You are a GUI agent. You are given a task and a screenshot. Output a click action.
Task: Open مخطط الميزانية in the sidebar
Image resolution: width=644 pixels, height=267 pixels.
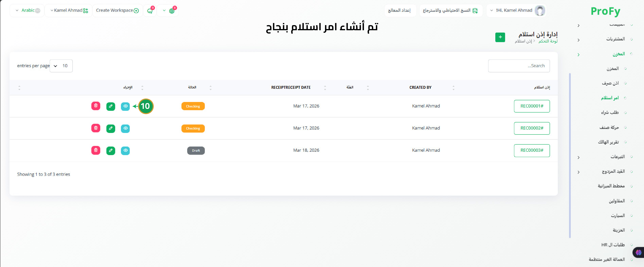tap(611, 186)
